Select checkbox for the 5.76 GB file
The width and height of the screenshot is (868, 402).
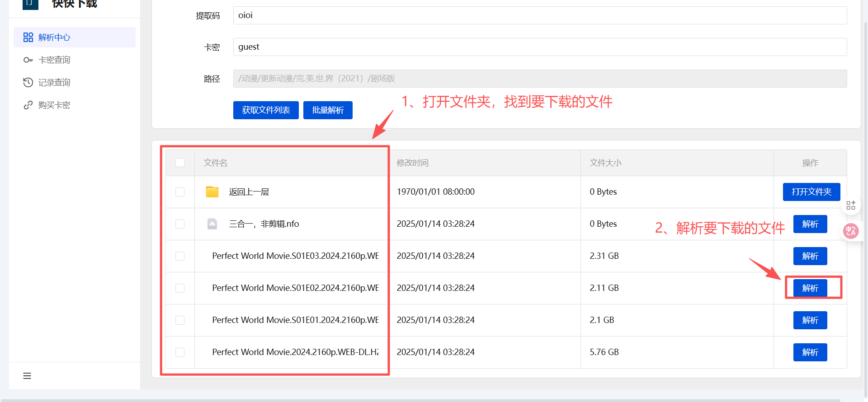tap(180, 352)
